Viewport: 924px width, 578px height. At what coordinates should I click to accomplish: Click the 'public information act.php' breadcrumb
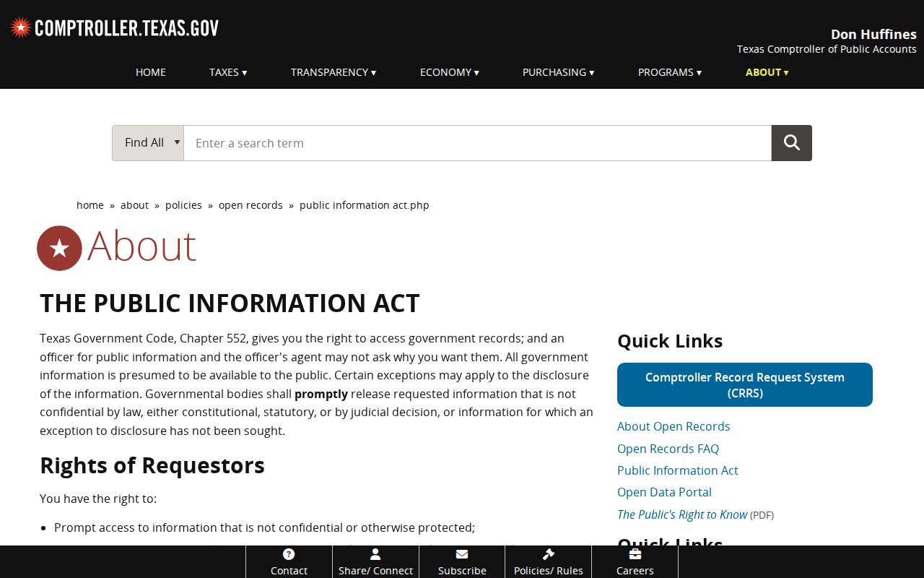tap(365, 205)
